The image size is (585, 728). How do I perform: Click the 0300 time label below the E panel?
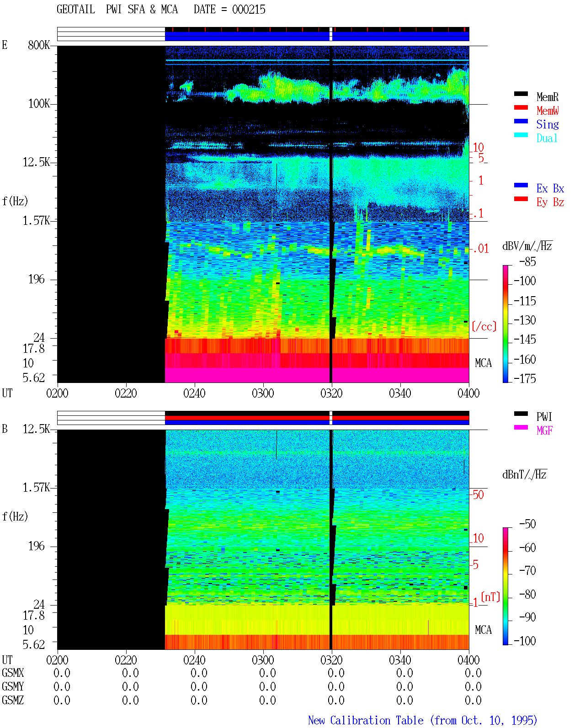[263, 393]
